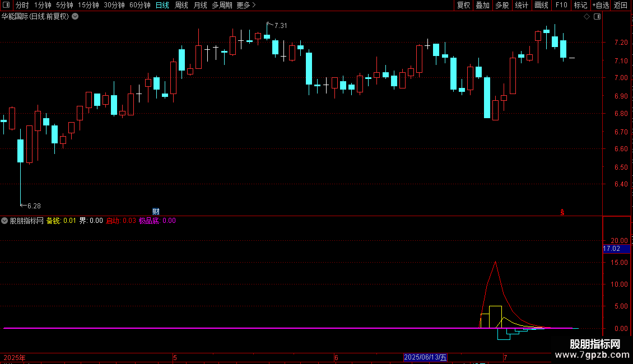
Task: Switch to 周线 weekly chart
Action: pyautogui.click(x=181, y=5)
